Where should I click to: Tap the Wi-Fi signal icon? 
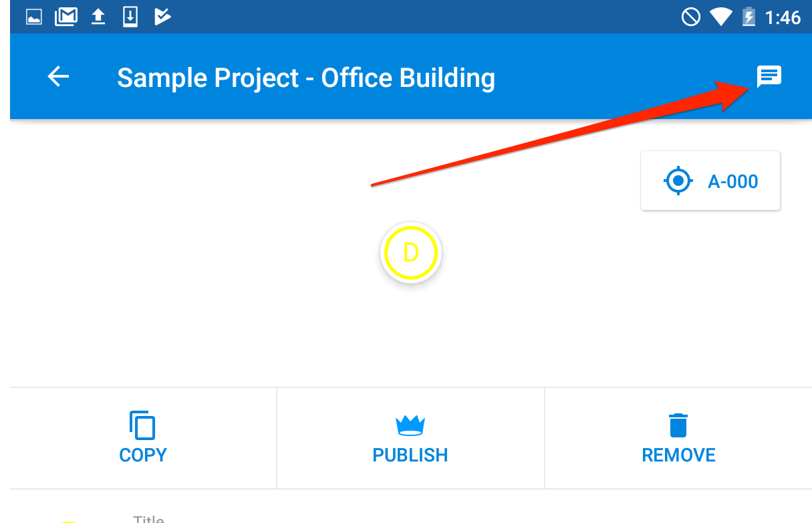click(x=720, y=17)
